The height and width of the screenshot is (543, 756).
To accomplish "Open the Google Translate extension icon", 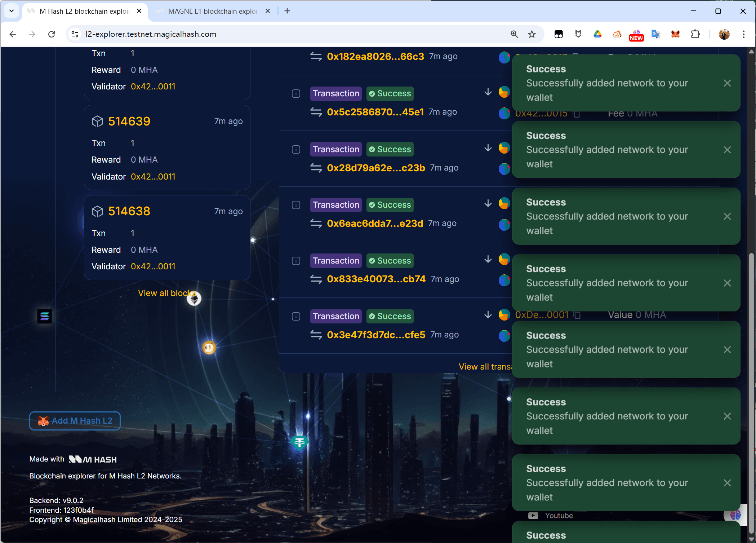I will point(655,34).
